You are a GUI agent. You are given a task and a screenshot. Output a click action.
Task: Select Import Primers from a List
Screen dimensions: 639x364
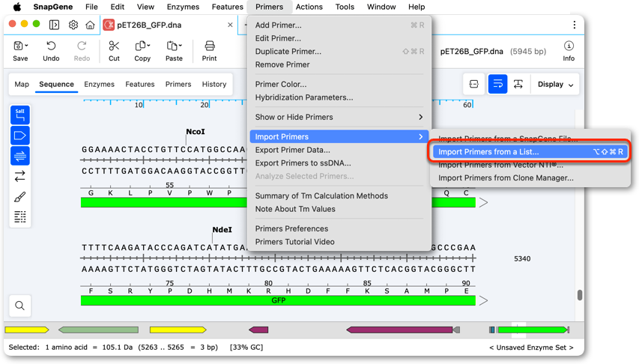tap(530, 151)
